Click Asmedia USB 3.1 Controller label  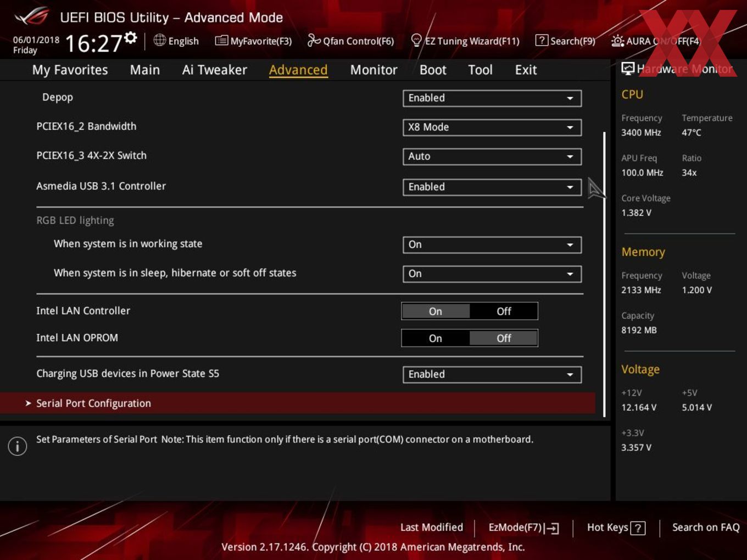(101, 186)
